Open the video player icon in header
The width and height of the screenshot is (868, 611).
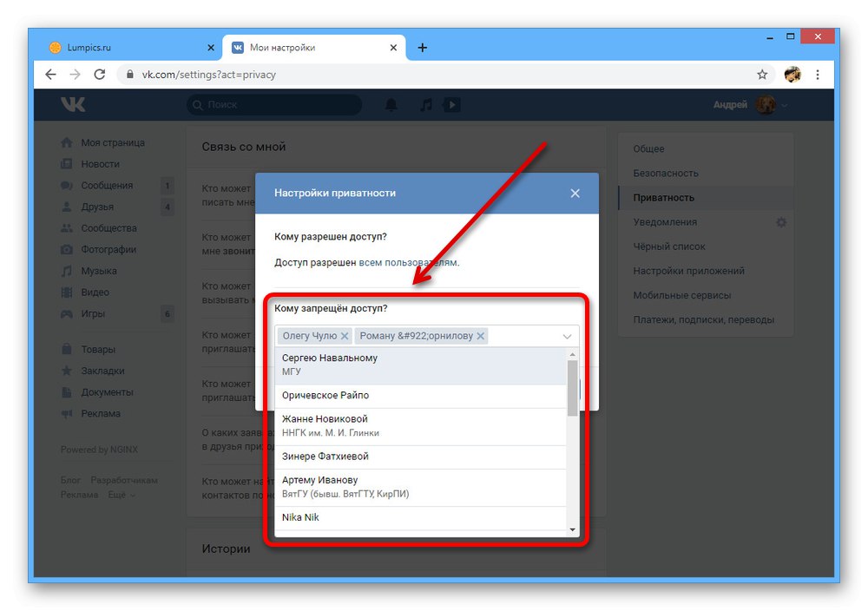pos(451,105)
